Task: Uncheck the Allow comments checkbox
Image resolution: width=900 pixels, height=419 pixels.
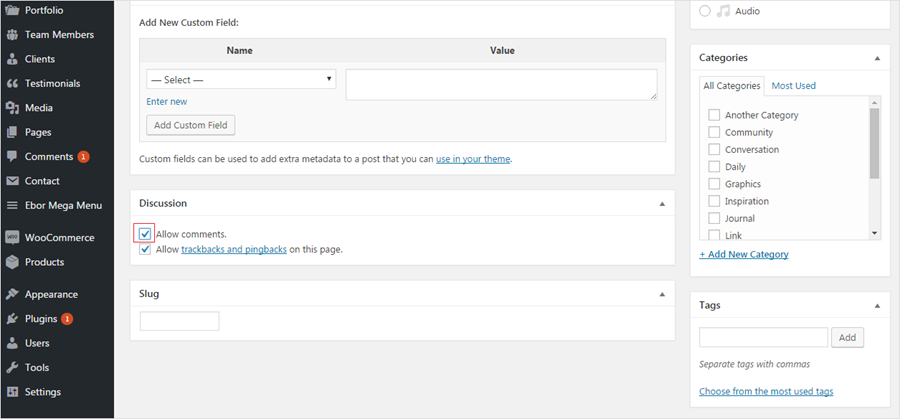Action: [x=145, y=234]
